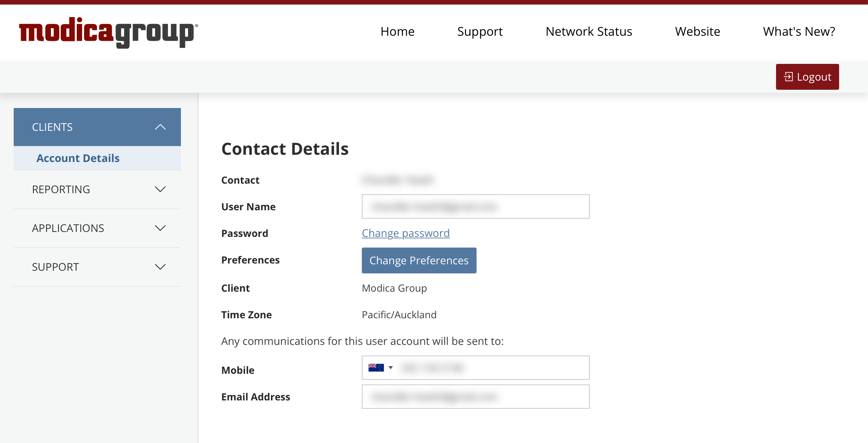
Task: Collapse the CLIENTS section chevron
Action: [160, 127]
